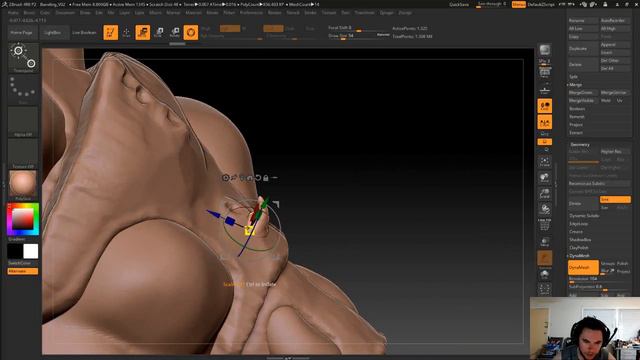640x360 pixels.
Task: Click the Focal Shift slider
Action: click(359, 28)
